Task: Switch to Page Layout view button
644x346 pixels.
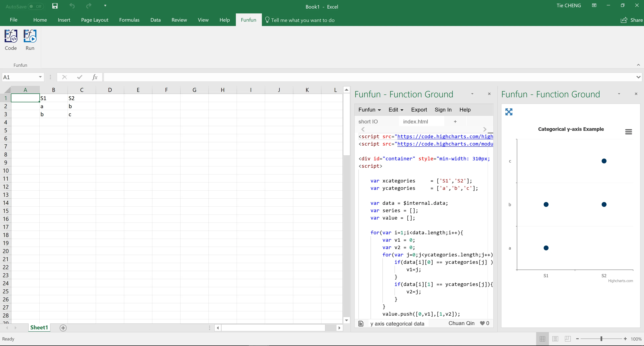Action: [x=555, y=339]
